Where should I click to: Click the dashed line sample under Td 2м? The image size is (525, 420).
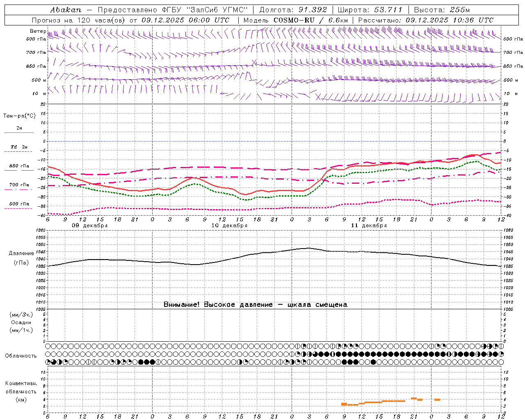(x=19, y=152)
